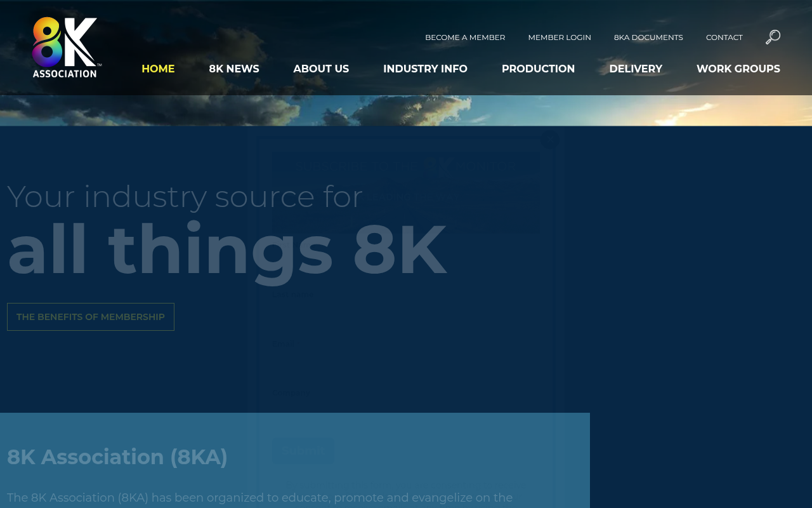Open the Production menu

click(538, 69)
